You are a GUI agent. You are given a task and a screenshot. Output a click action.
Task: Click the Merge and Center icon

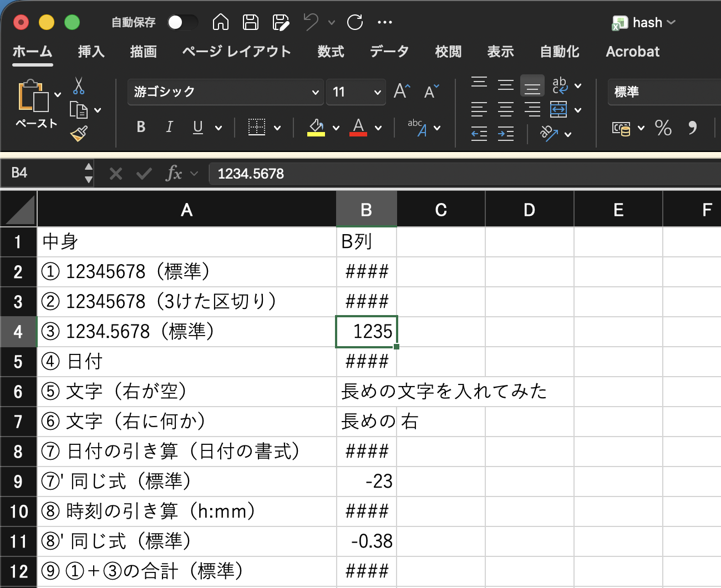coord(558,109)
